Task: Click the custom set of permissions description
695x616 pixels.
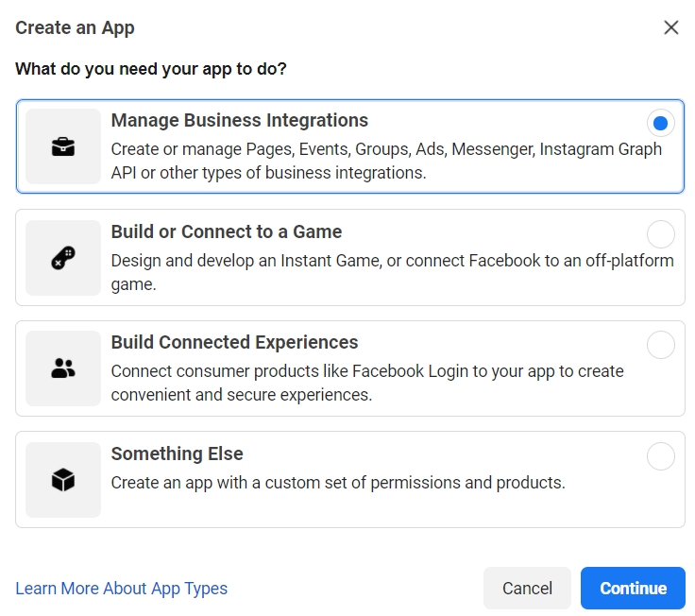Action: [x=338, y=483]
